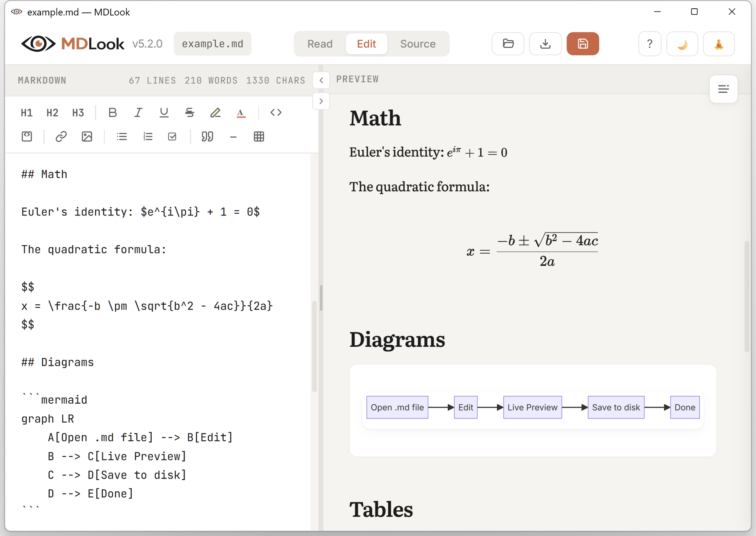Insert a task checklist item
Image resolution: width=756 pixels, height=536 pixels.
(x=172, y=136)
